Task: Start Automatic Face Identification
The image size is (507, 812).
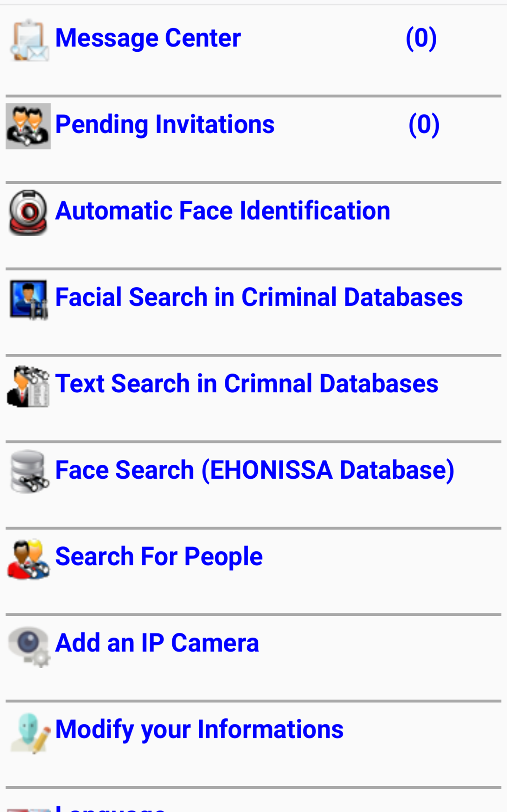Action: (223, 211)
